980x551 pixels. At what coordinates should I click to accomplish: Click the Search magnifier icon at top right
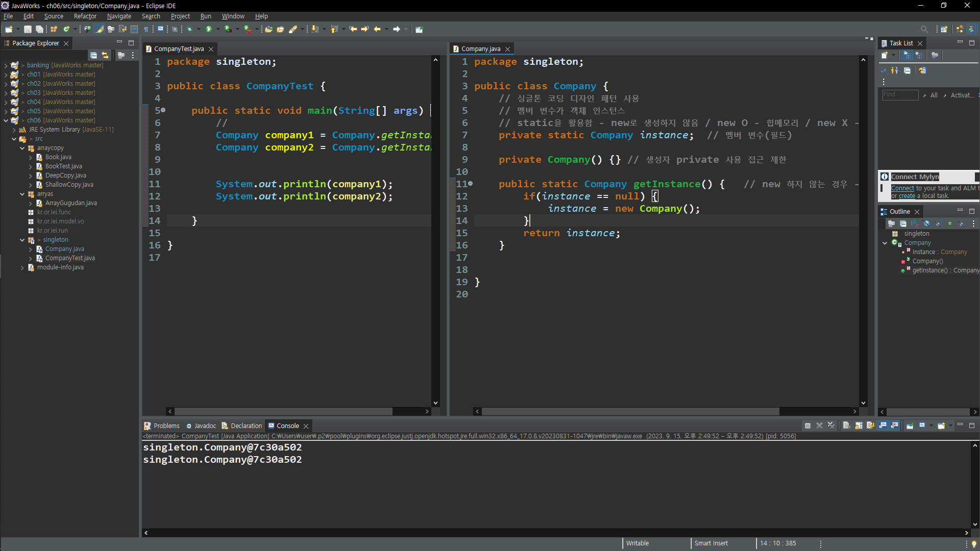[924, 29]
